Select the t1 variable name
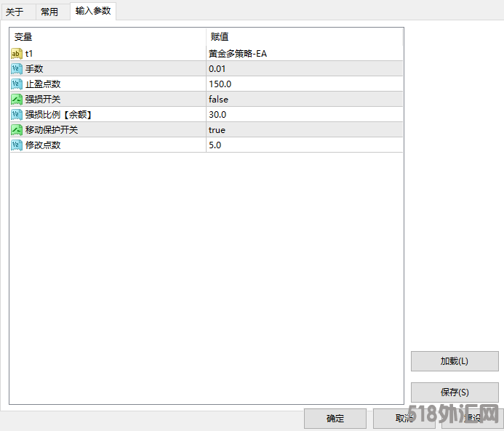The width and height of the screenshot is (504, 431). point(29,54)
